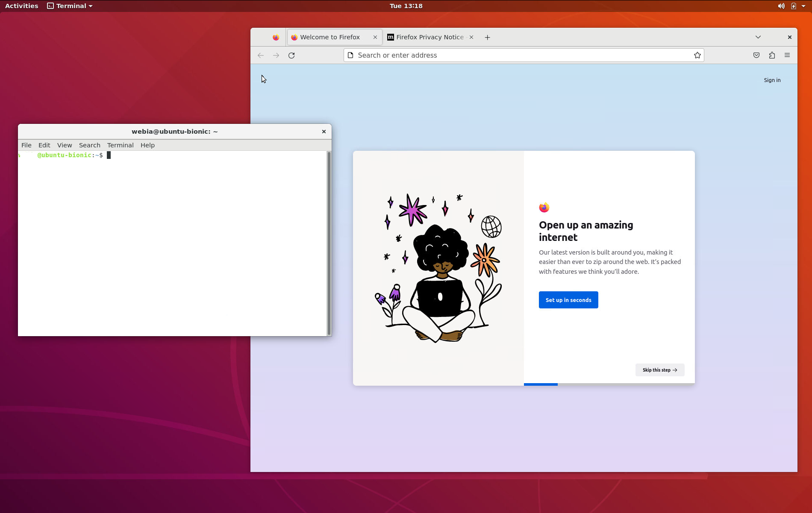Click the Open up an amazing internet heading
The height and width of the screenshot is (513, 812).
coord(586,231)
